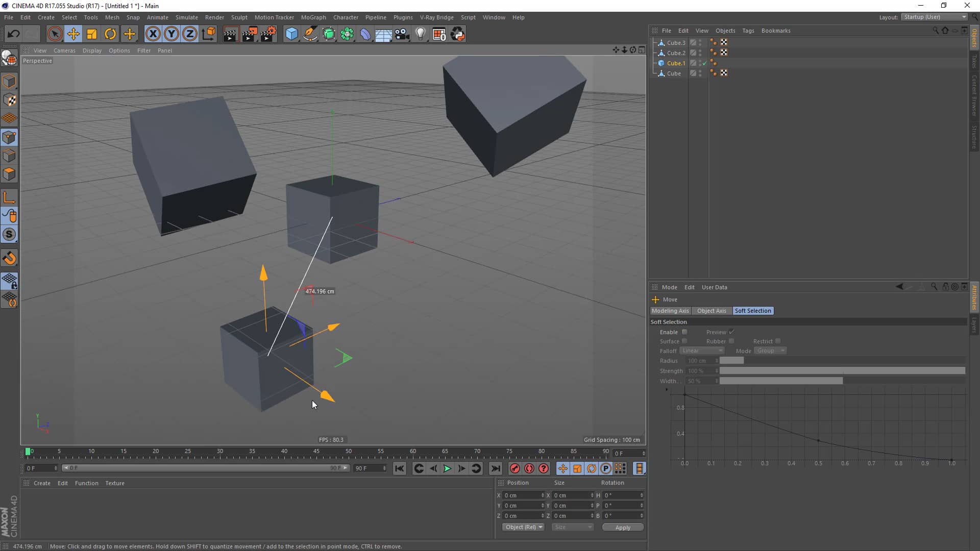Click the Render View icon
The width and height of the screenshot is (980, 551).
231,34
